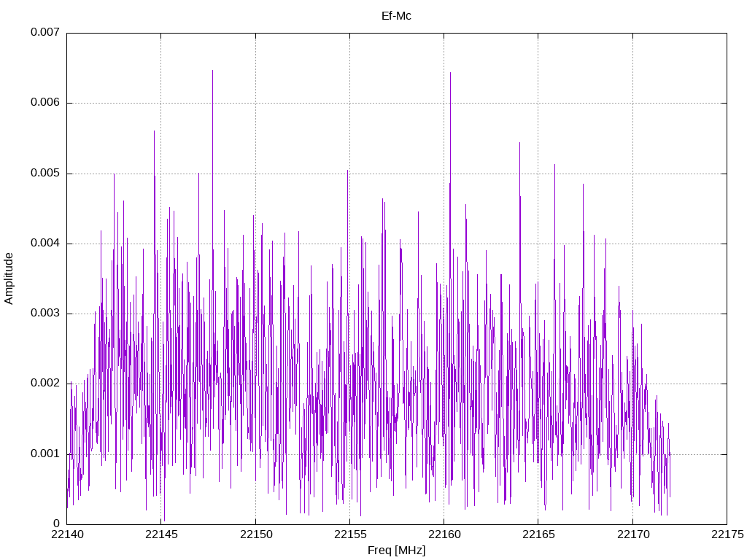747x560 pixels.
Task: Click the x-axis tick value 22165
Action: (x=538, y=534)
